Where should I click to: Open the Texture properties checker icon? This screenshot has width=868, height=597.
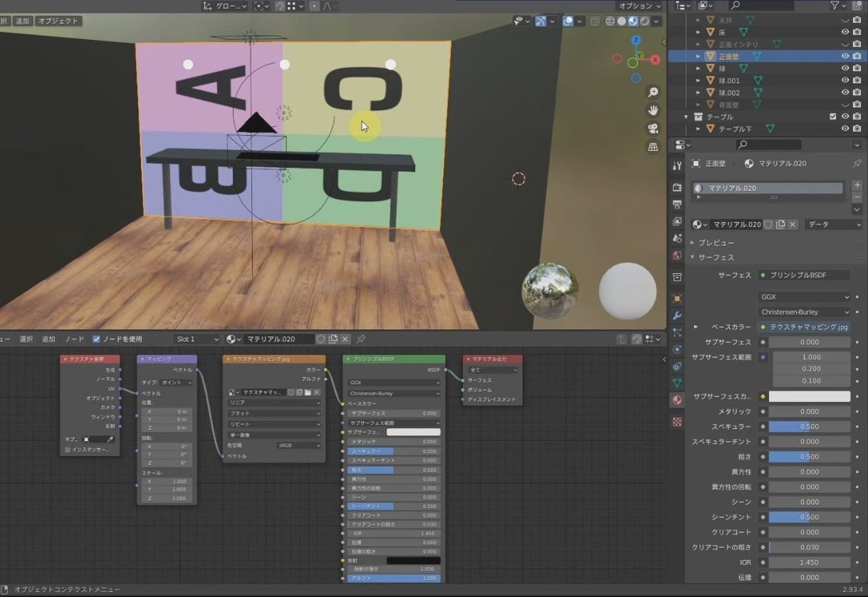(x=677, y=421)
